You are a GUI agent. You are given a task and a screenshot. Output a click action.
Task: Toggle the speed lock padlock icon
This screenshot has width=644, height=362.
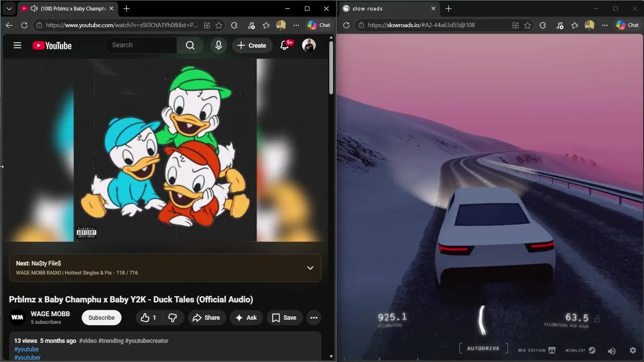(x=597, y=319)
